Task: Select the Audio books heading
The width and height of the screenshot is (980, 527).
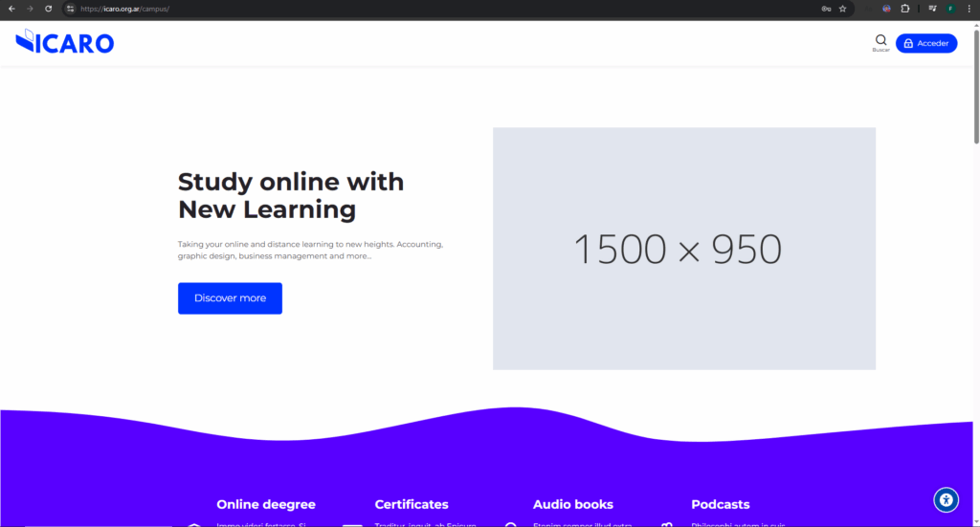Action: pyautogui.click(x=572, y=504)
